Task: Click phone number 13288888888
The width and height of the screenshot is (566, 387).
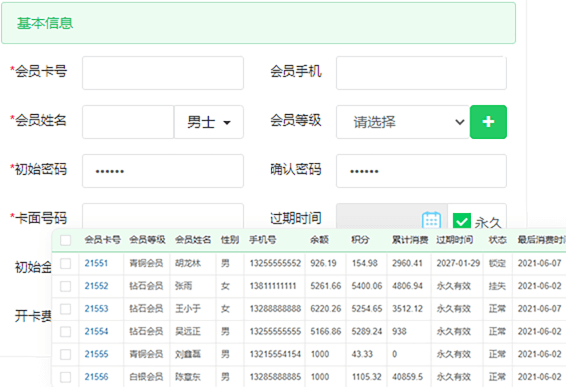Action: coord(275,309)
